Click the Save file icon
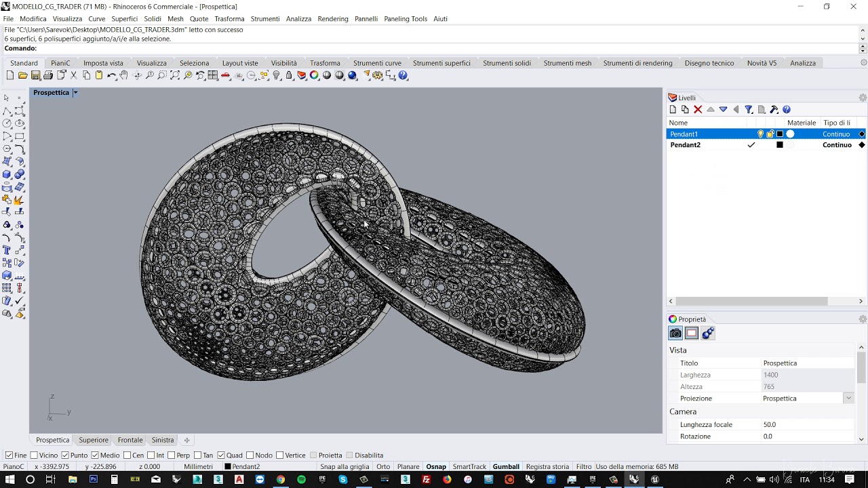The image size is (868, 488). pos(36,75)
